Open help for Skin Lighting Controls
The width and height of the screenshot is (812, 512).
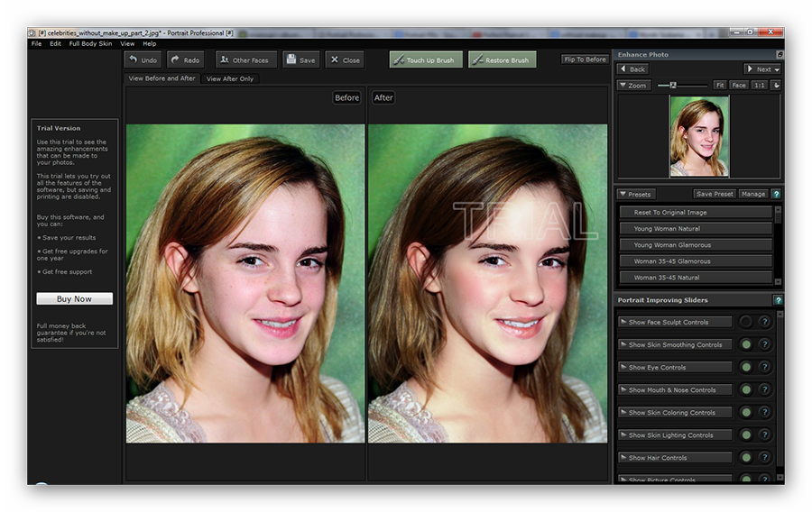764,435
